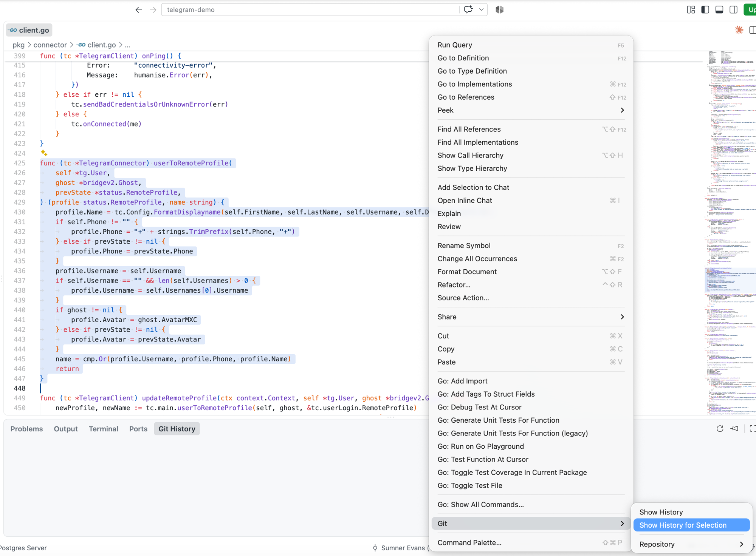The image size is (756, 556).
Task: Select the Git History tab
Action: coord(177,429)
